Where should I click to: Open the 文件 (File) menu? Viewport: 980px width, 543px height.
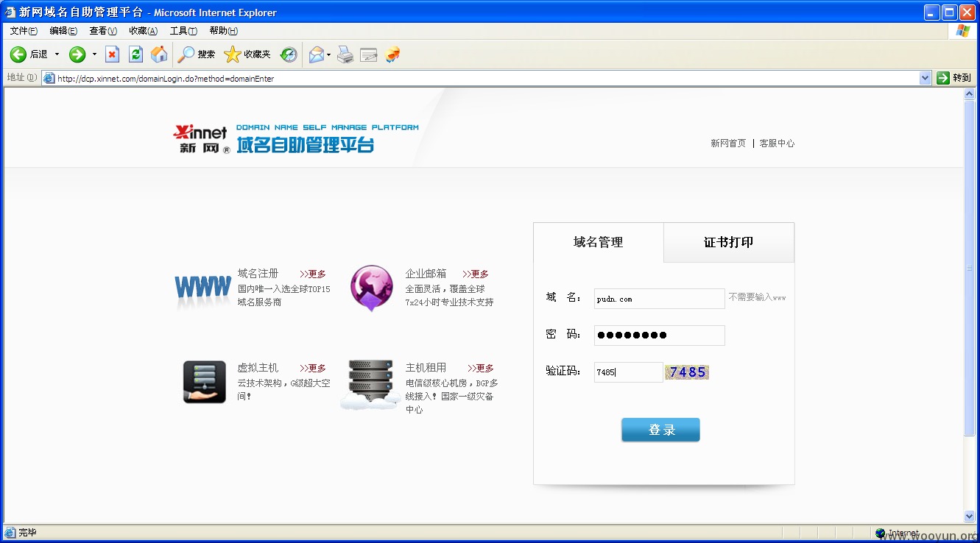point(24,31)
